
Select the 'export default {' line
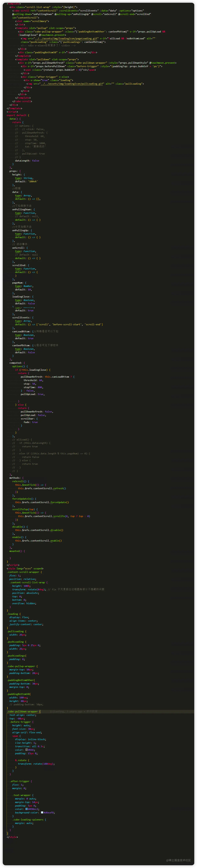(x=18, y=115)
